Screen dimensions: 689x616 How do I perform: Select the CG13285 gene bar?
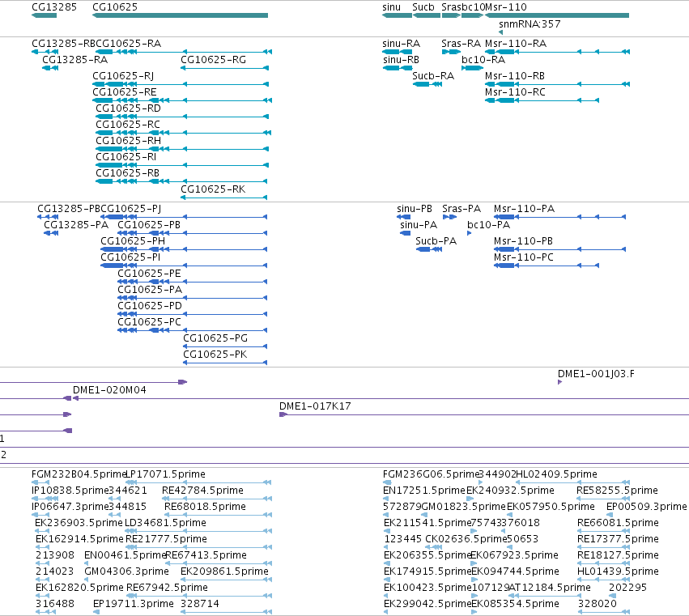(x=44, y=15)
